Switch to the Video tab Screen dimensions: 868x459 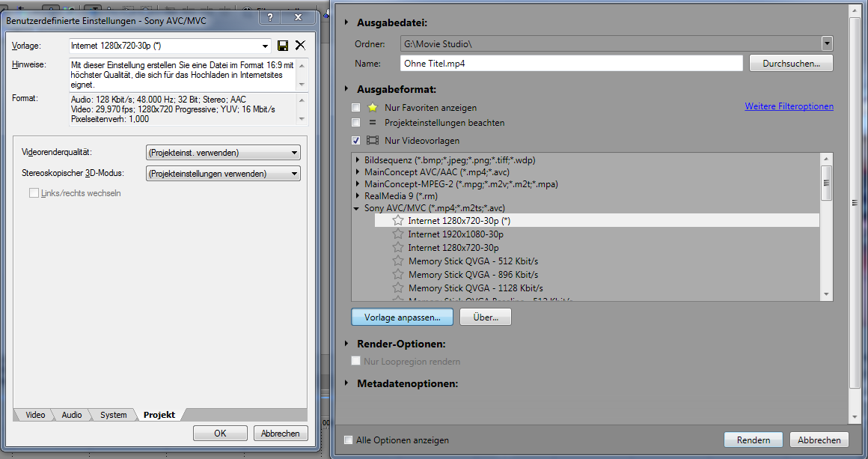point(35,415)
